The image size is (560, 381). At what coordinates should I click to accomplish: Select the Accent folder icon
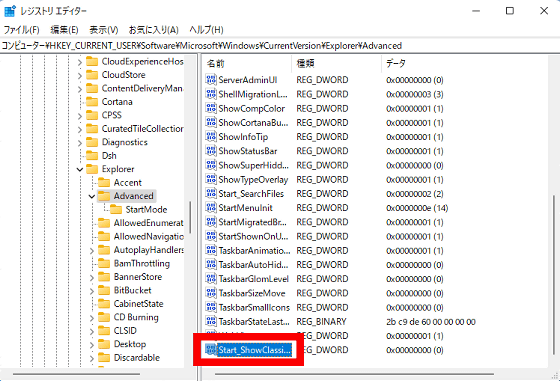click(x=104, y=182)
